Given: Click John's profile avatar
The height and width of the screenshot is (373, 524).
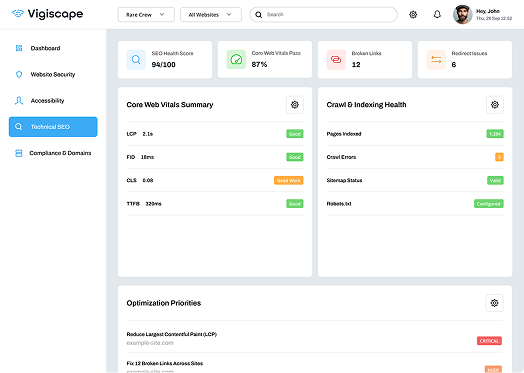Looking at the screenshot, I should point(463,14).
